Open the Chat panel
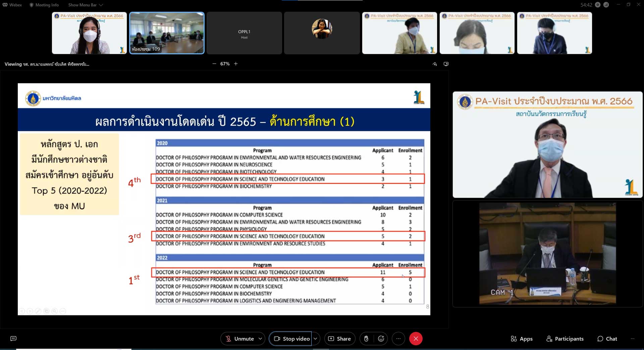Viewport: 644px width, 350px height. pos(607,339)
